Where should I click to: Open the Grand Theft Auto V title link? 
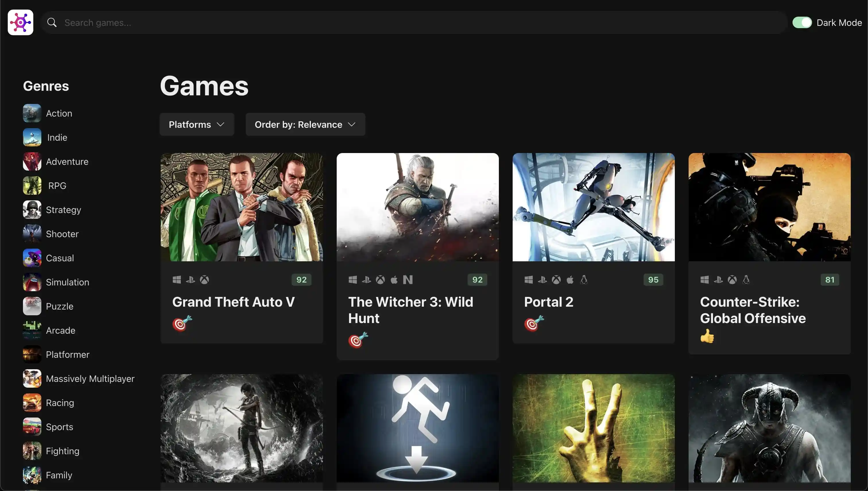(233, 302)
